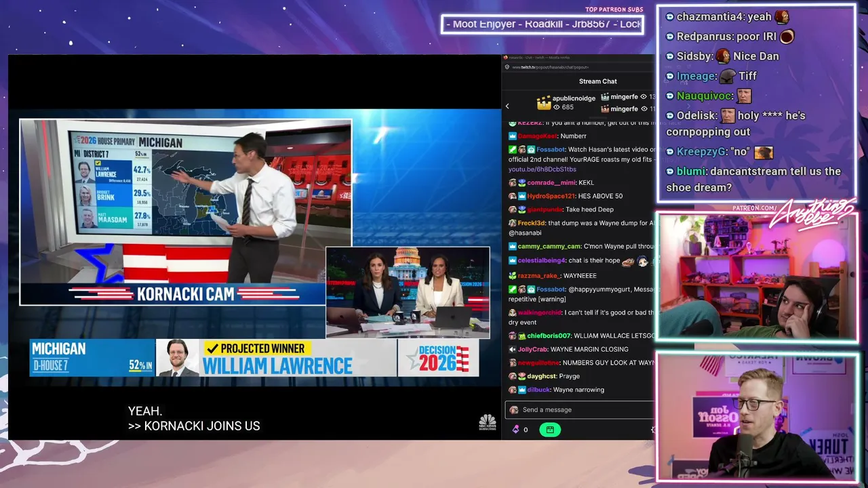Click the gold number-one crown leaderboard icon

(x=543, y=103)
